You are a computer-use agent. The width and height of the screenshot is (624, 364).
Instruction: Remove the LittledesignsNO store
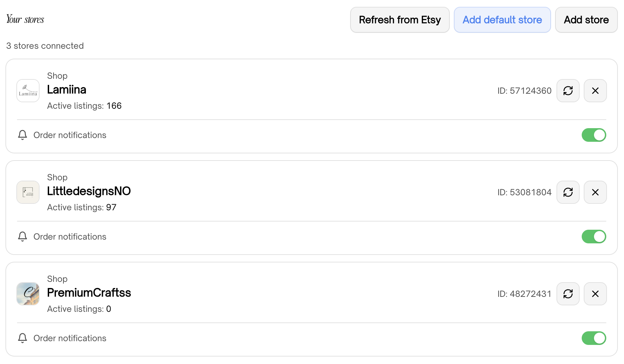[595, 192]
